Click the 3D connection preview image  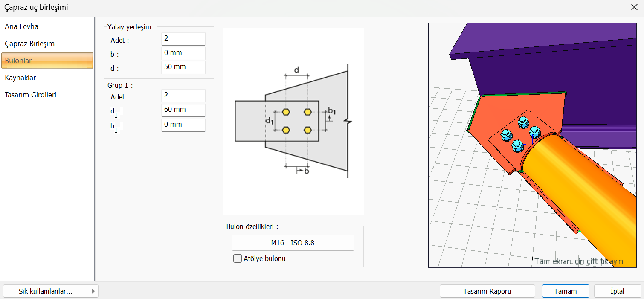point(535,145)
